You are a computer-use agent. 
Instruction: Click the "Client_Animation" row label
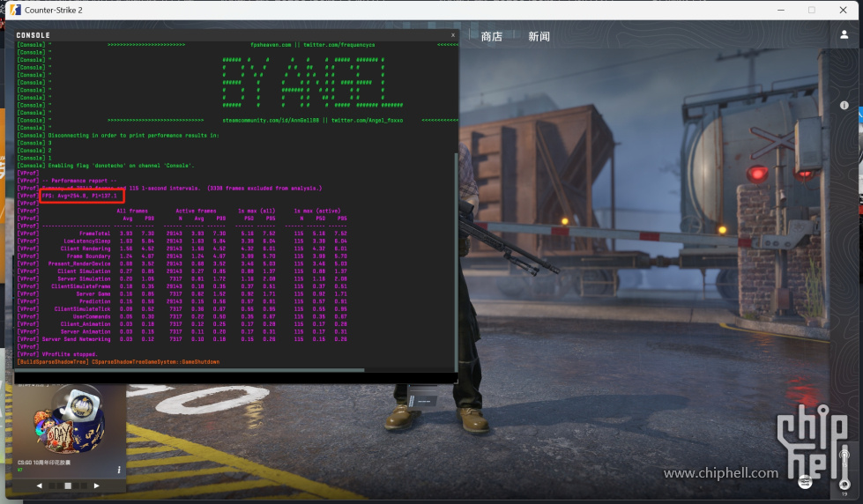coord(86,324)
